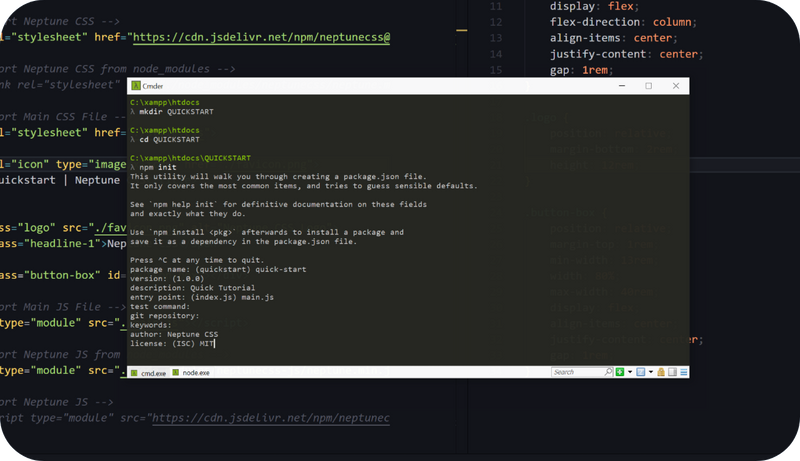Screen dimensions: 800x461
Task: Minimize the Cmder window
Action: coord(621,86)
